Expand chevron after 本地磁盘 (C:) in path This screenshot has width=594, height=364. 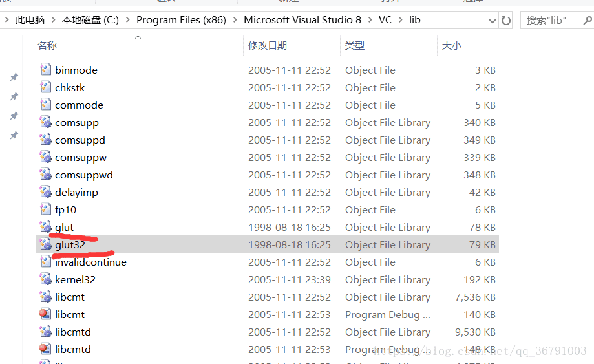tap(128, 20)
